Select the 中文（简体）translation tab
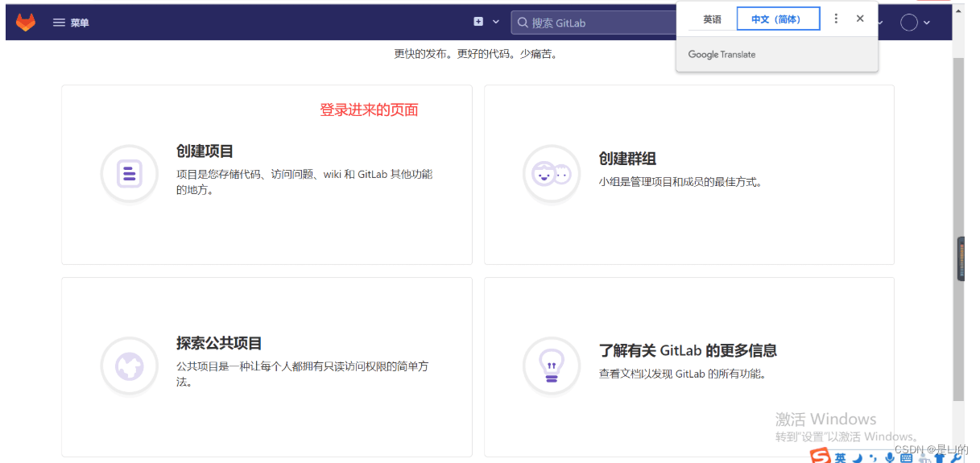The height and width of the screenshot is (463, 980). click(x=779, y=19)
